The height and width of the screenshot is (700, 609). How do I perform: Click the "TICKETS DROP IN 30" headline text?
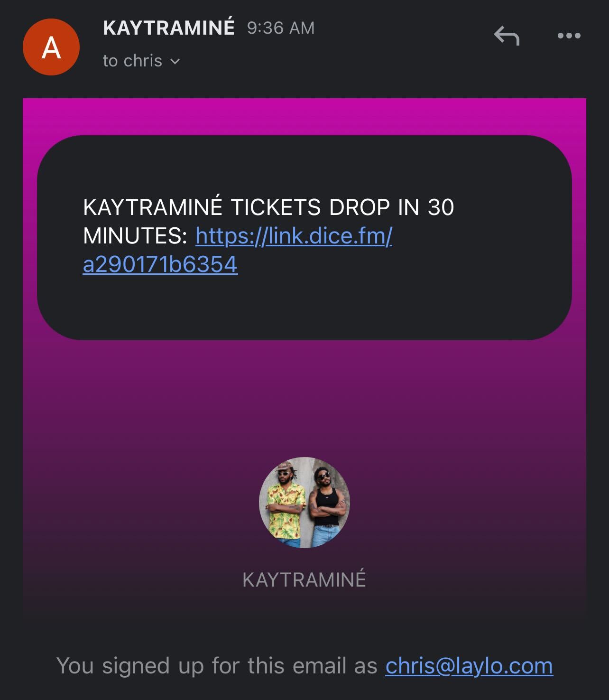tap(342, 207)
